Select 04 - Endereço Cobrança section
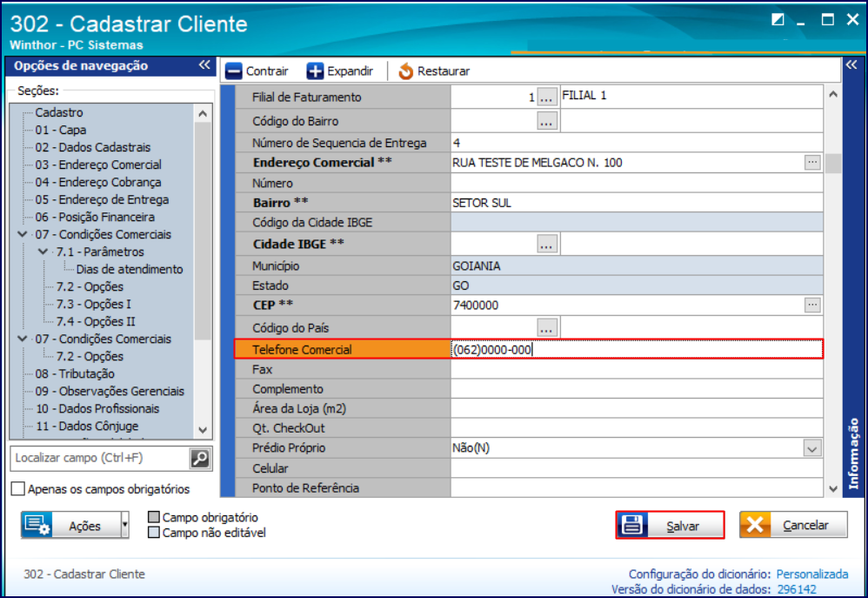 tap(98, 182)
